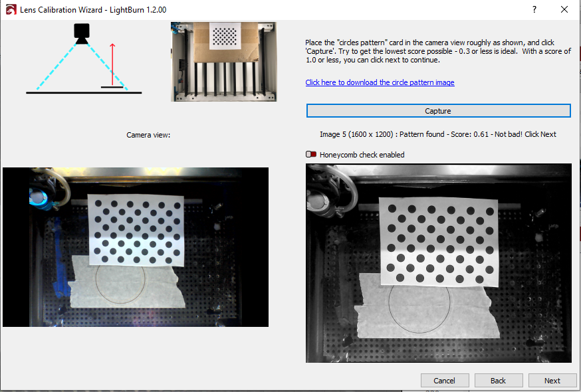Click the Honeycomb check enabled label
Image resolution: width=581 pixels, height=392 pixels.
tap(362, 155)
